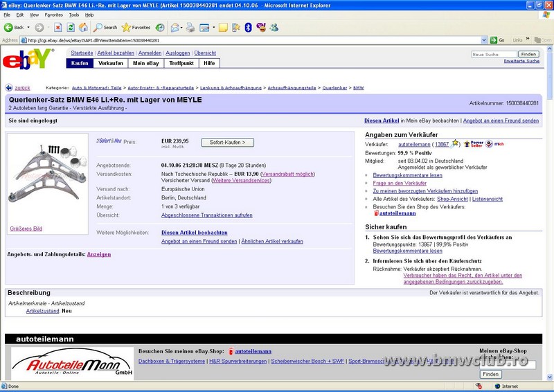Click the Querlenker category breadcrumb link

334,88
